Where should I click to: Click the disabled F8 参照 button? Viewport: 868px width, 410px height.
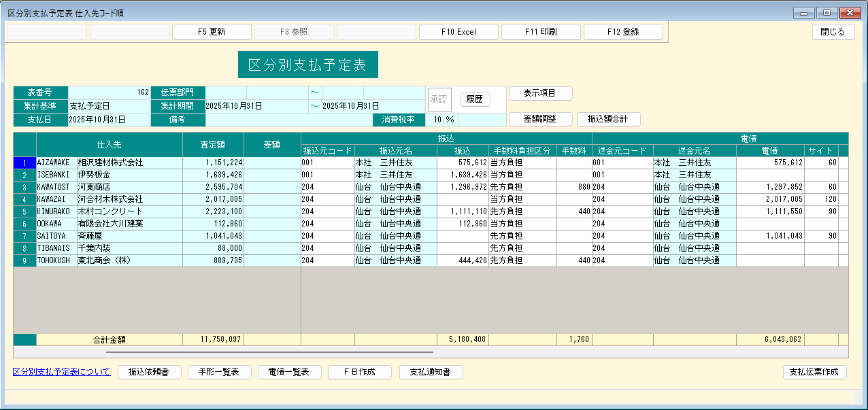click(294, 32)
